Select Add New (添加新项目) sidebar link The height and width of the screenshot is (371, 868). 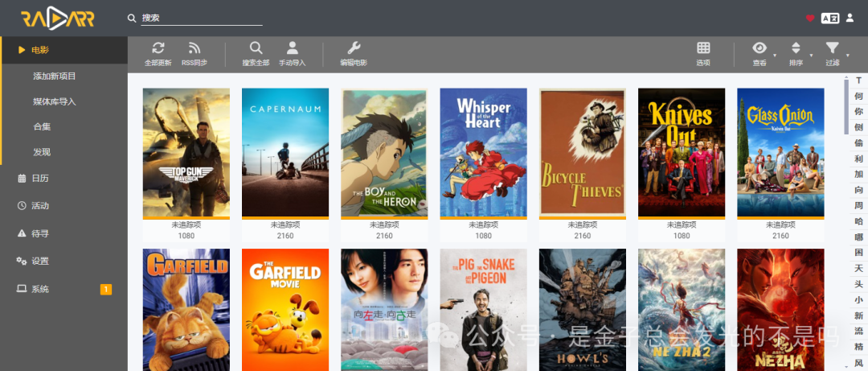55,76
